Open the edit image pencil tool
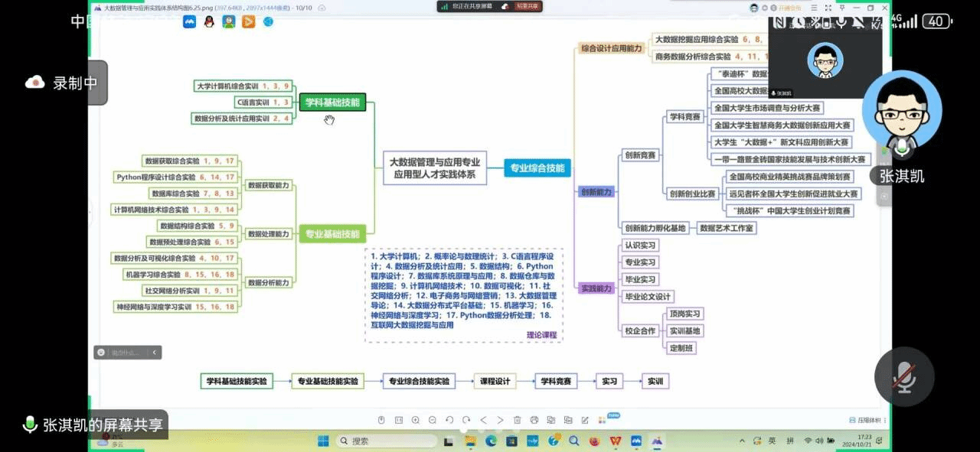980x452 pixels. click(x=584, y=420)
